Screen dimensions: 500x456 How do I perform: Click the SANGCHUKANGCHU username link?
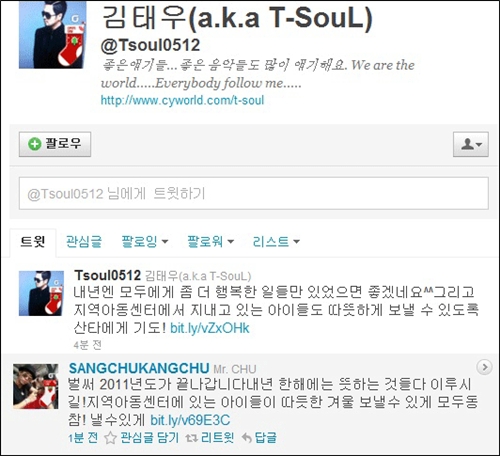139,368
